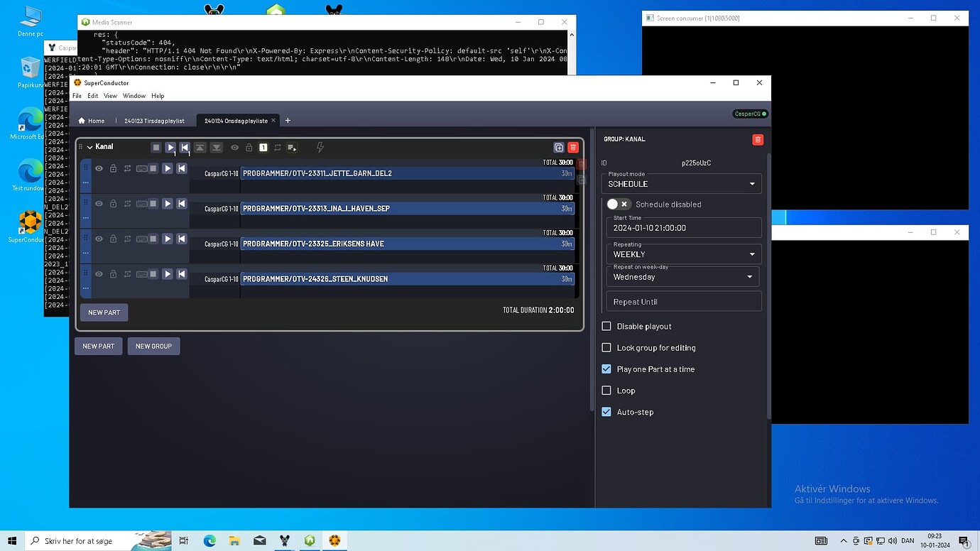The image size is (980, 551).
Task: Add a new rundown tab with plus
Action: click(288, 121)
